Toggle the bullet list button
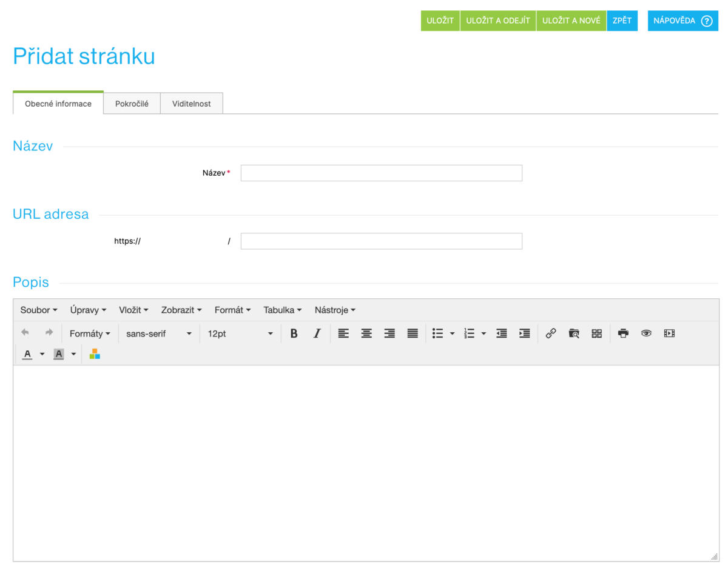 (x=437, y=333)
